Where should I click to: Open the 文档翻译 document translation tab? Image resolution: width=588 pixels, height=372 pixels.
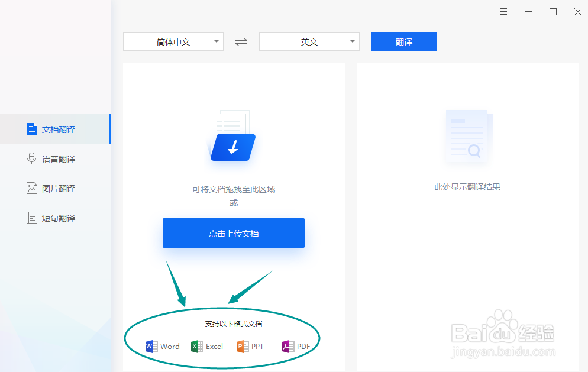[x=56, y=129]
